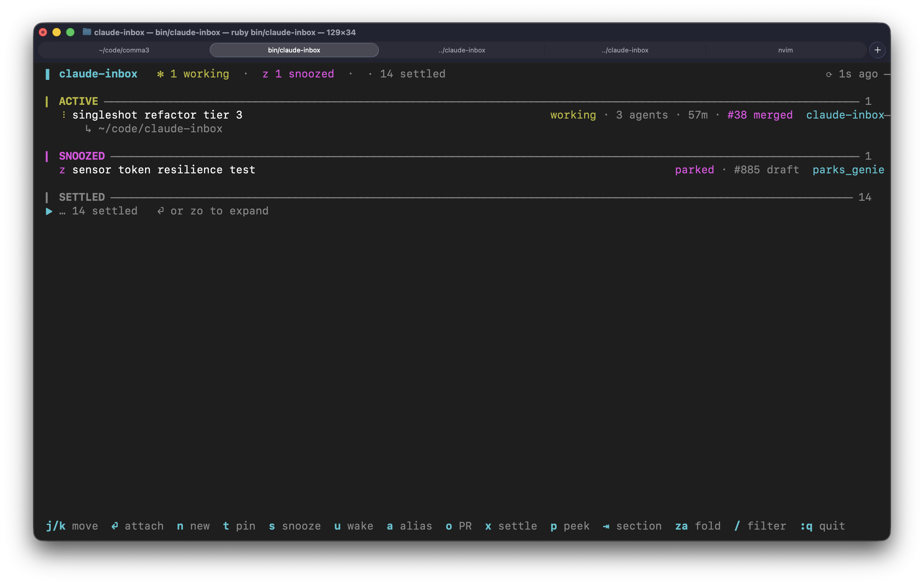
Task: Switch to the nvim tab
Action: tap(785, 50)
